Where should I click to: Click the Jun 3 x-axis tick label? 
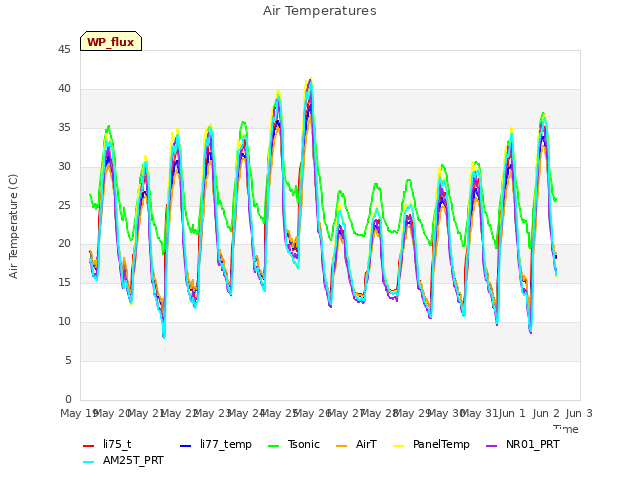[579, 413]
